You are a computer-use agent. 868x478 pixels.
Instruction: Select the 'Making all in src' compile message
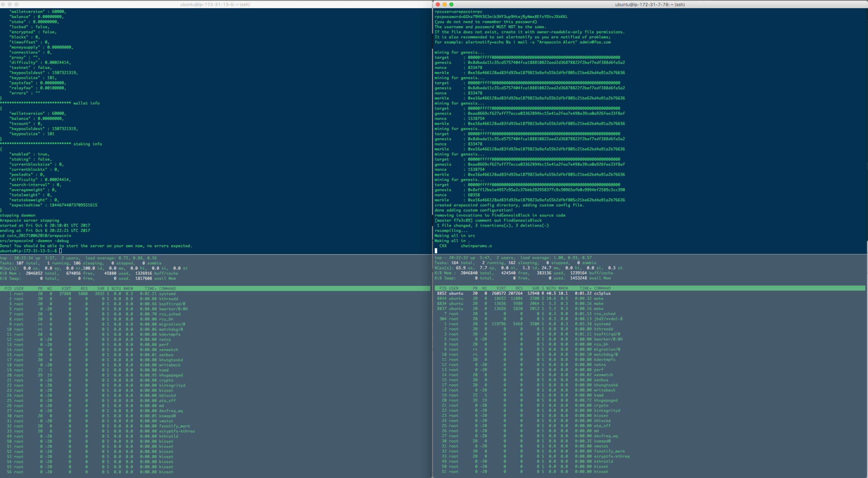coord(455,235)
